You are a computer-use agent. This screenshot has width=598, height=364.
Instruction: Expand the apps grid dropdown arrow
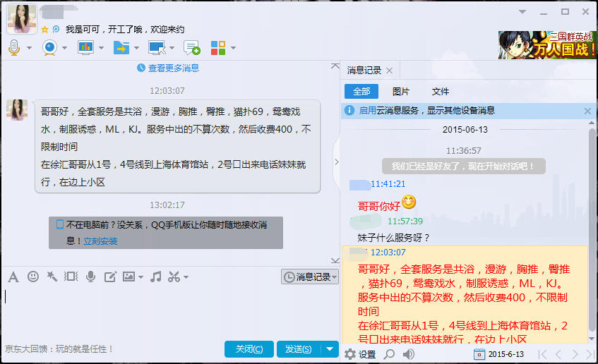pyautogui.click(x=233, y=48)
